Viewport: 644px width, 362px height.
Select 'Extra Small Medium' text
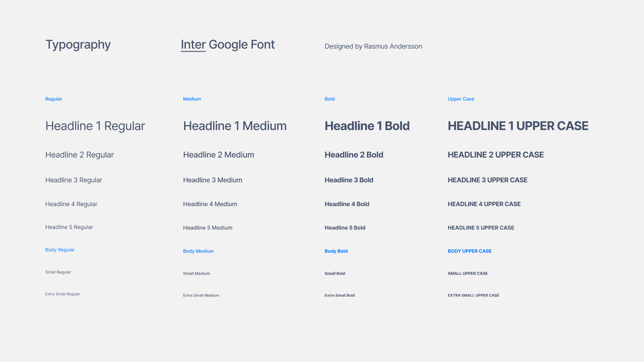pyautogui.click(x=201, y=295)
